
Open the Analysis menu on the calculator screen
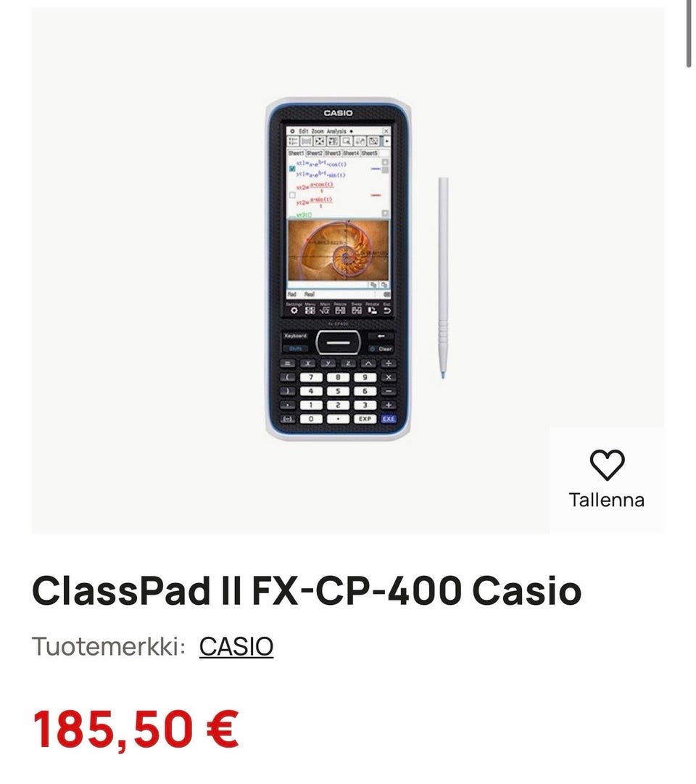point(336,131)
